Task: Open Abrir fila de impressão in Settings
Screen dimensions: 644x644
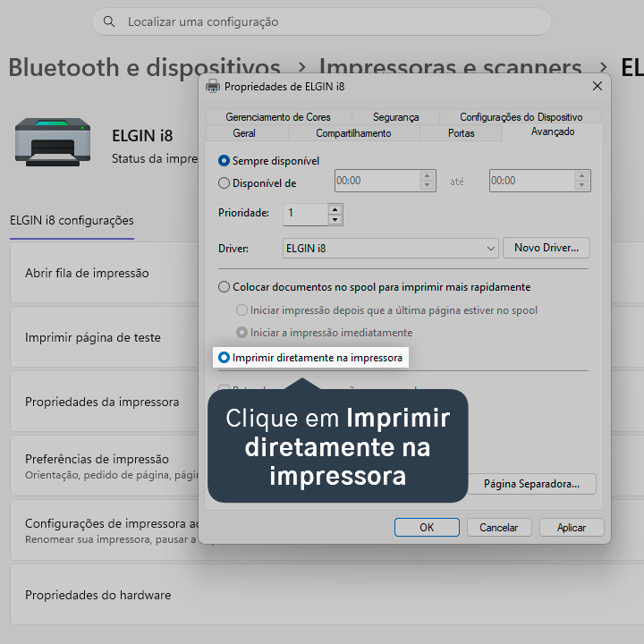Action: 105,273
